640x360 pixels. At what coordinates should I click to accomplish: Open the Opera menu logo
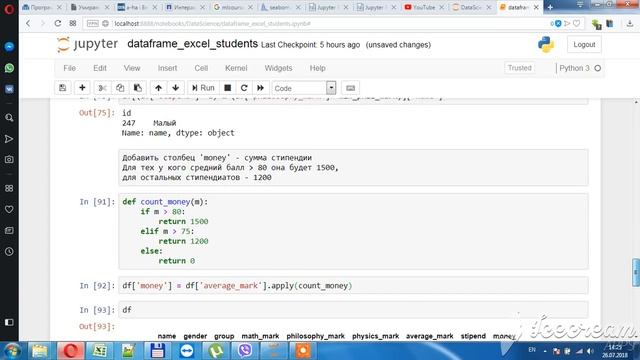[x=9, y=8]
